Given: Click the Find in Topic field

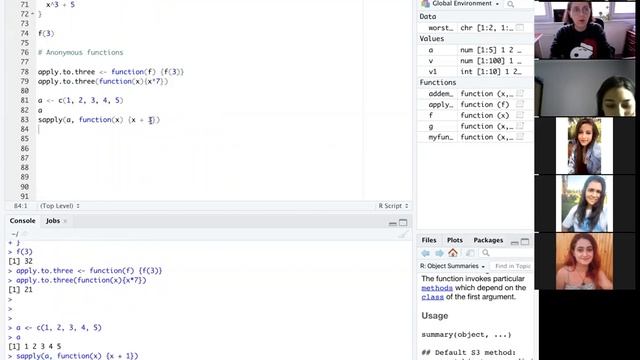Looking at the screenshot, I should (512, 266).
